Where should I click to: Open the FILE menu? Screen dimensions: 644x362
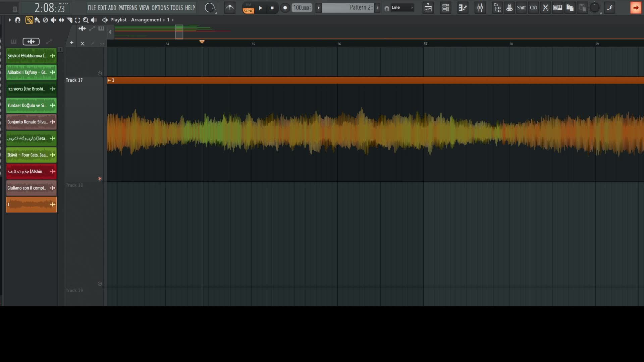pyautogui.click(x=92, y=8)
